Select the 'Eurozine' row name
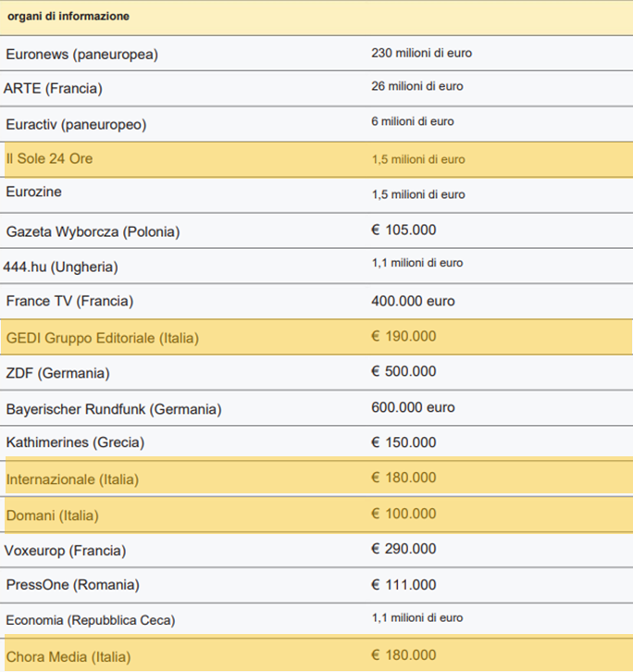 click(33, 192)
